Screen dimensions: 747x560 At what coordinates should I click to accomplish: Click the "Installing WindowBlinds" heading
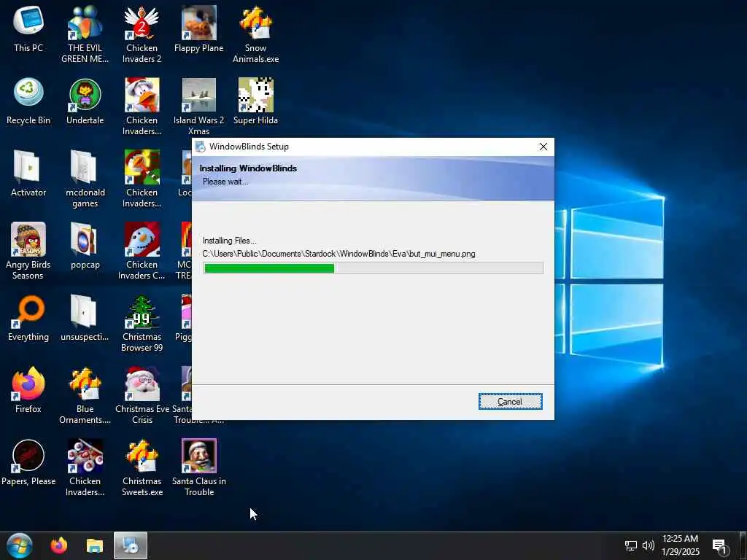(x=248, y=168)
